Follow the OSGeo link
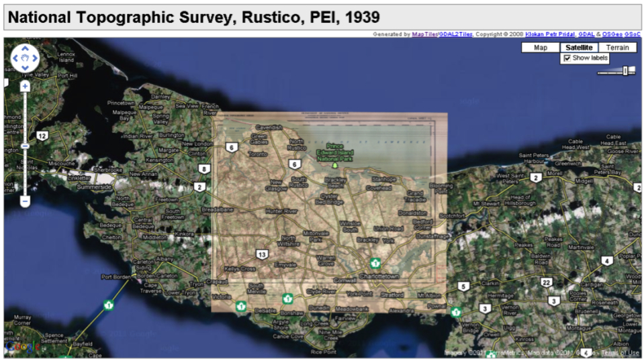The image size is (644, 361). pos(612,34)
